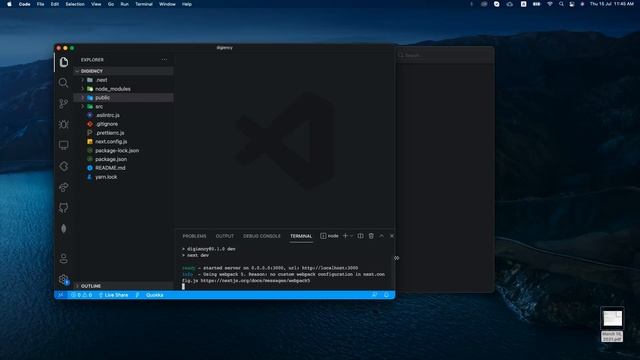Screen dimensions: 640x360
Task: Switch to the PROBLEMS tab
Action: click(194, 236)
